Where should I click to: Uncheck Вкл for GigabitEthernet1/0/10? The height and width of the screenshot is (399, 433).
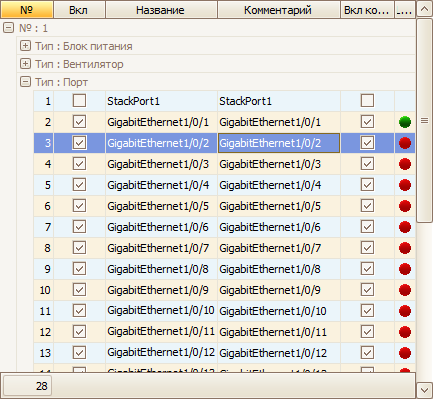(79, 311)
